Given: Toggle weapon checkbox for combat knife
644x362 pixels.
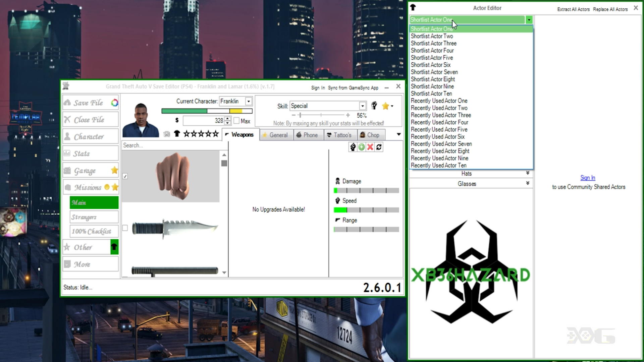Looking at the screenshot, I should [x=125, y=228].
